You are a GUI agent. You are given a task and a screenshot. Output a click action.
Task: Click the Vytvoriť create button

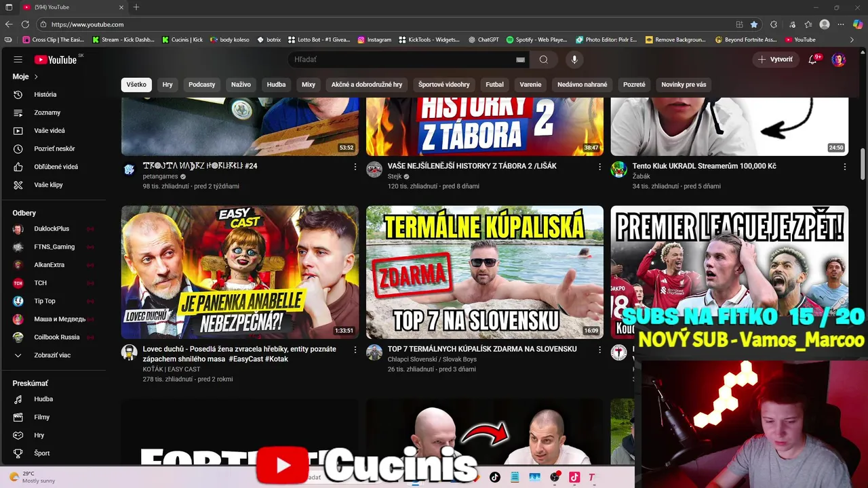pyautogui.click(x=774, y=60)
